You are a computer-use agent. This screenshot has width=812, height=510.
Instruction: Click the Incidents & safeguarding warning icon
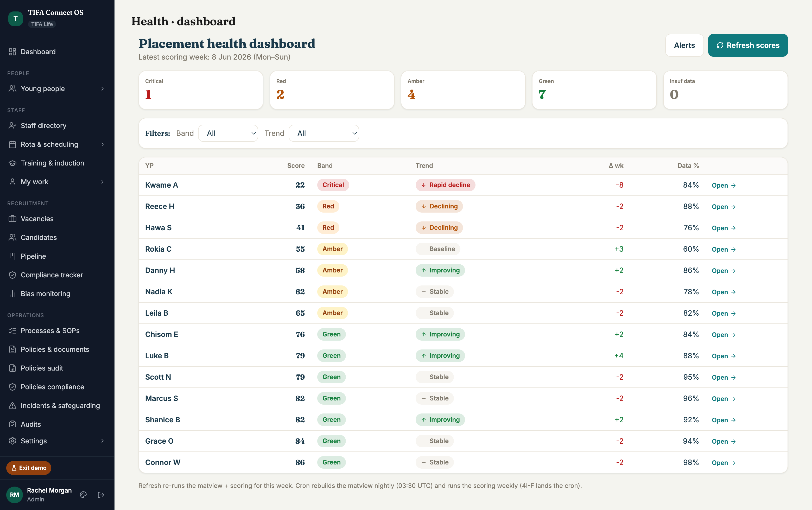click(x=12, y=405)
